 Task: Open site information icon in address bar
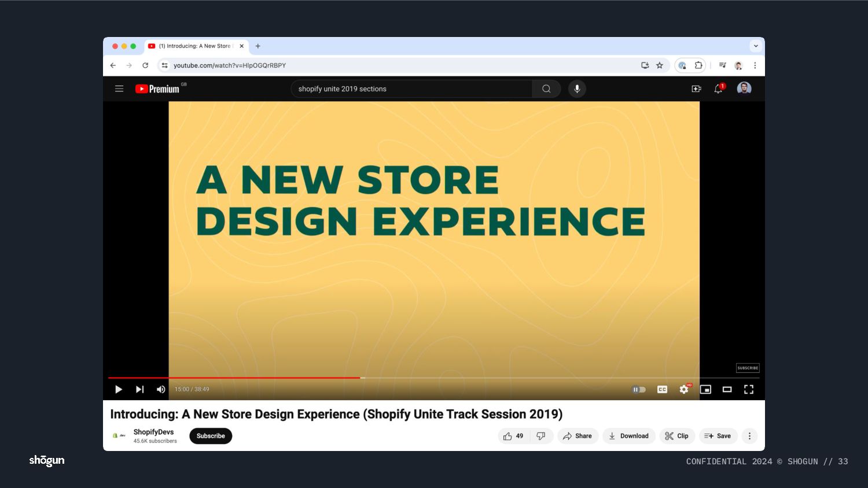[x=165, y=65]
